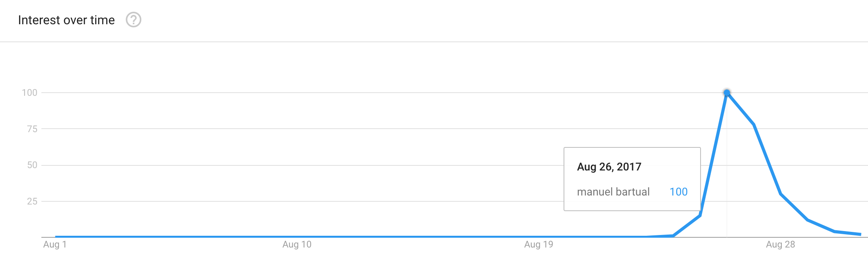Click the flat blue line above Aug 10
This screenshot has height=269, width=868.
(x=297, y=237)
